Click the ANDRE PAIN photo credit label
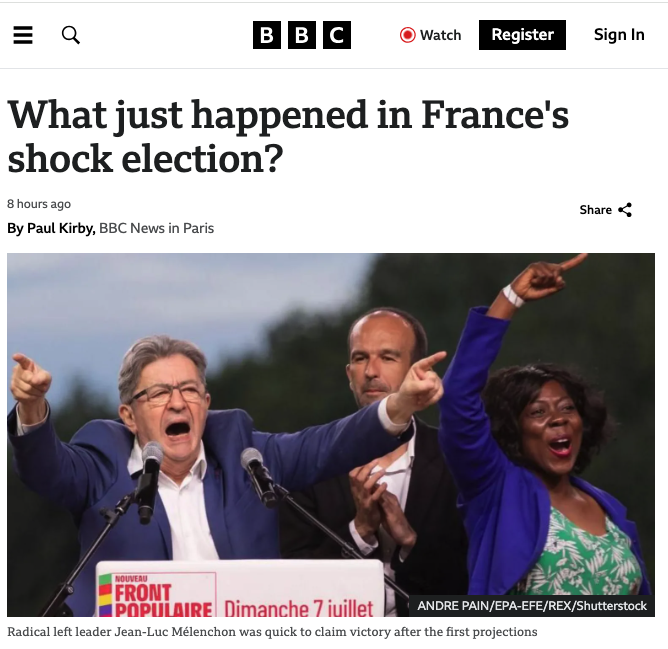The width and height of the screenshot is (668, 649). [532, 606]
